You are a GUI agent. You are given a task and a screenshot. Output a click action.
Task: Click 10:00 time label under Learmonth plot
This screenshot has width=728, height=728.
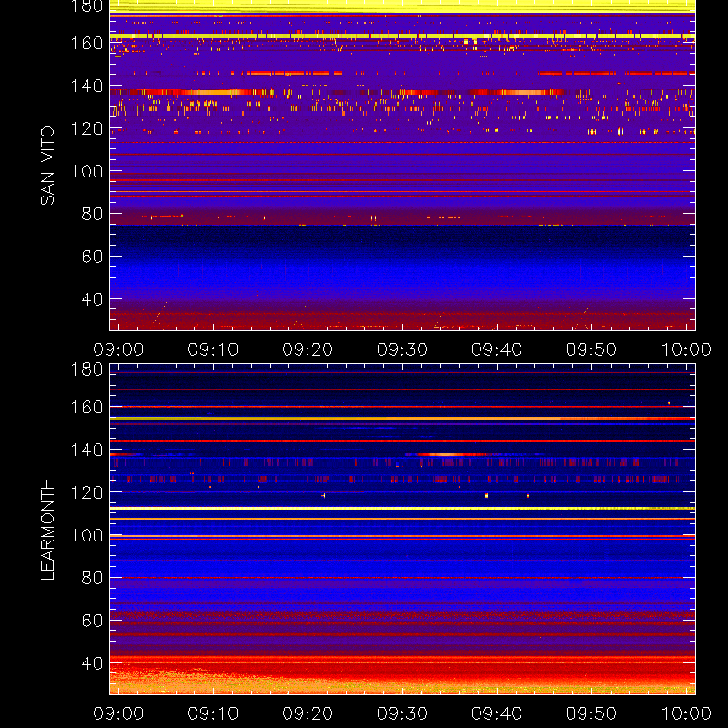point(686,713)
